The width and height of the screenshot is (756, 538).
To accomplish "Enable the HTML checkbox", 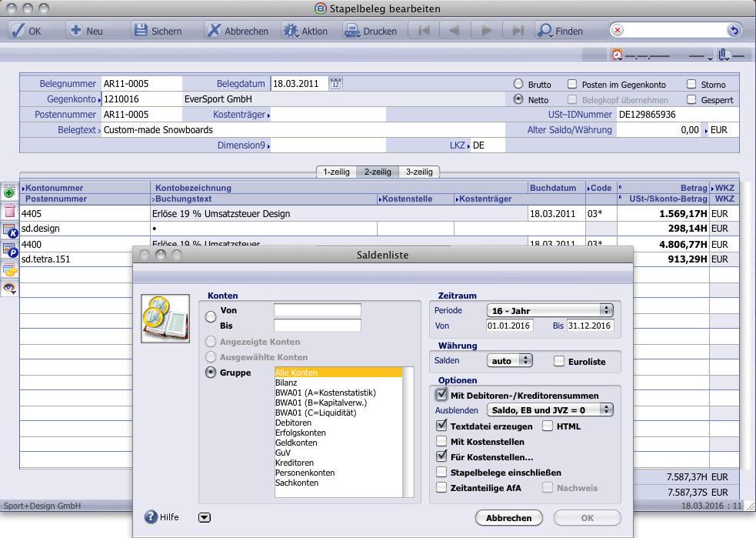I will click(x=548, y=426).
